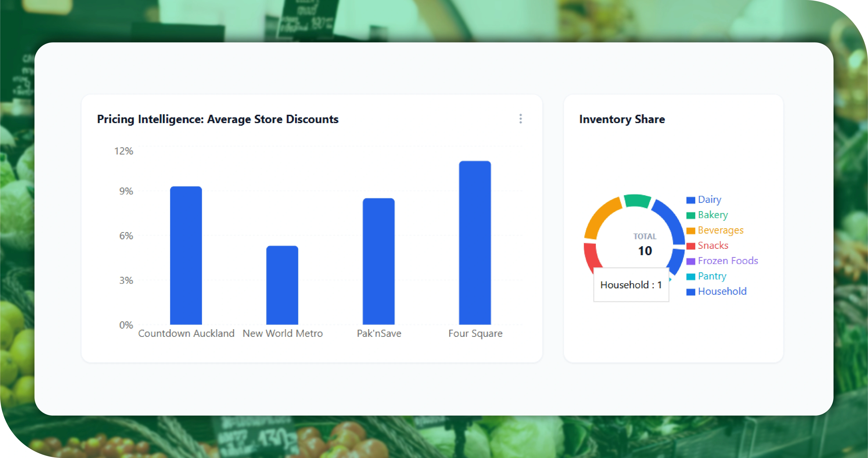
Task: Click the large blue Dairy donut segment
Action: tap(670, 221)
